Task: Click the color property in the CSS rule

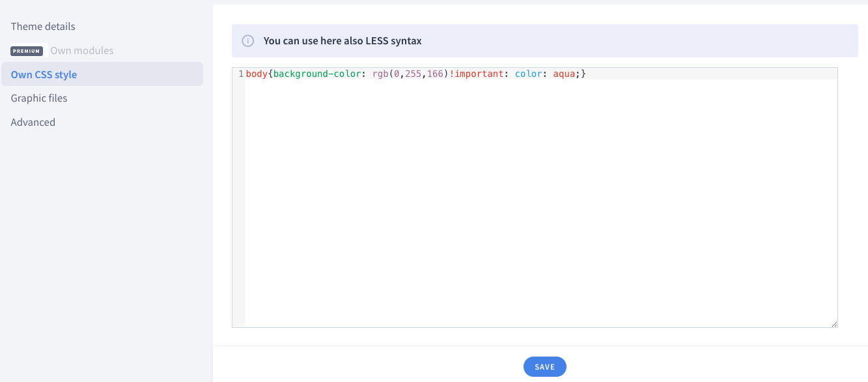Action: point(528,74)
